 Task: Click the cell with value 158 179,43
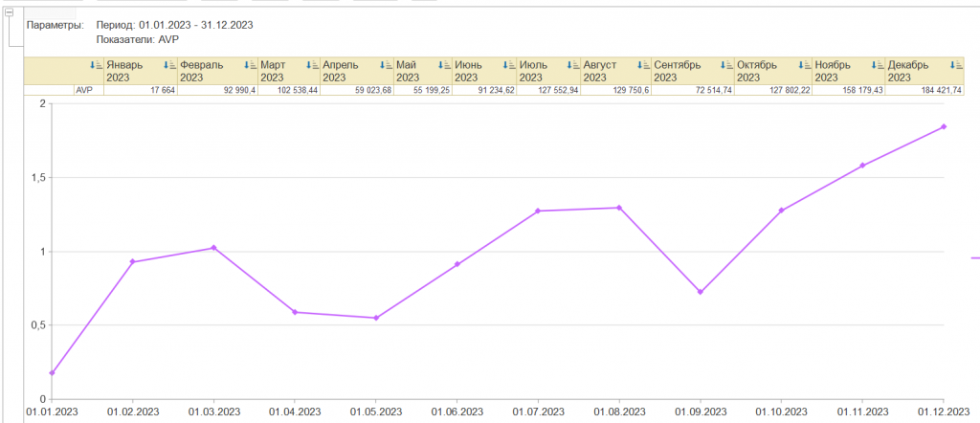[x=849, y=91]
